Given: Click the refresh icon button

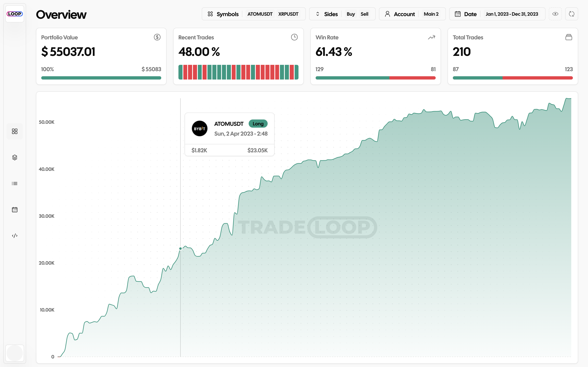Looking at the screenshot, I should point(571,14).
